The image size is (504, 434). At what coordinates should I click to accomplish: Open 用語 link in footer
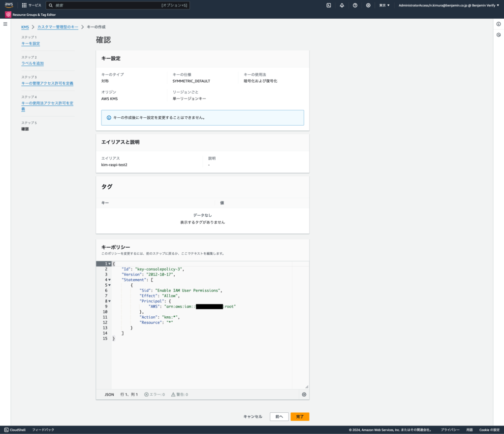click(469, 430)
